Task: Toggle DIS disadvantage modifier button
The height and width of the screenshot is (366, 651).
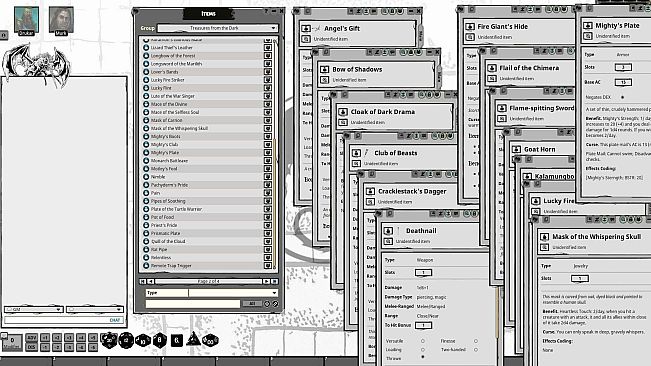Action: tap(32, 347)
